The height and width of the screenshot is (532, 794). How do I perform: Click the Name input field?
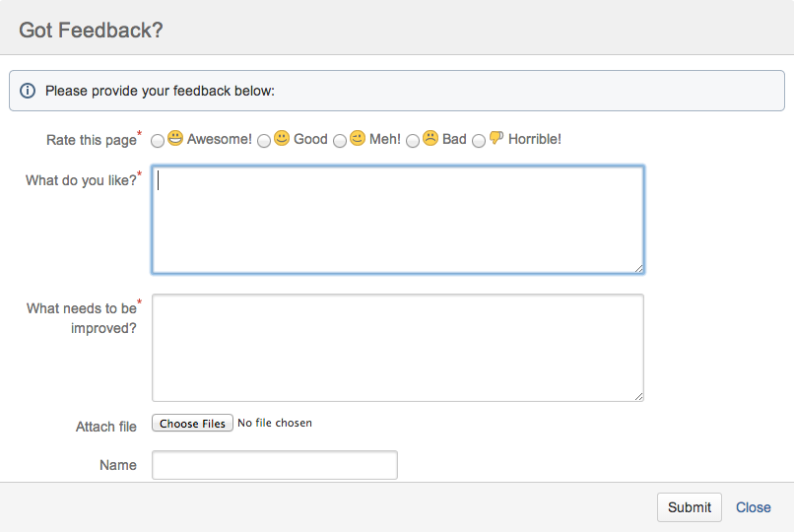click(275, 465)
